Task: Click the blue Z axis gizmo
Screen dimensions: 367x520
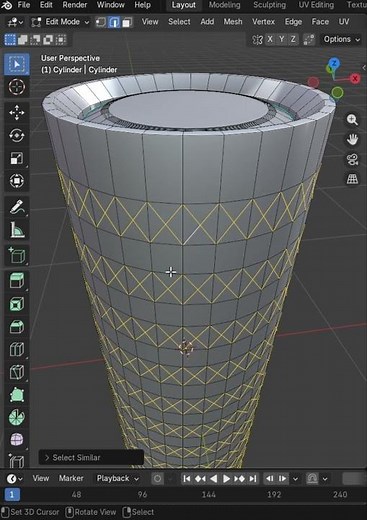Action: (x=334, y=63)
